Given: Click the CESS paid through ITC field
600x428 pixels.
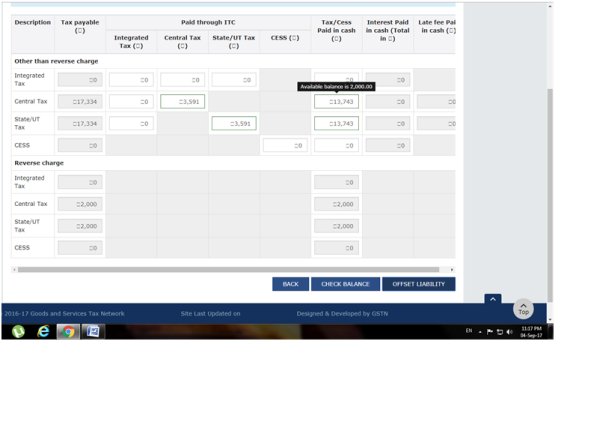Looking at the screenshot, I should pyautogui.click(x=285, y=146).
